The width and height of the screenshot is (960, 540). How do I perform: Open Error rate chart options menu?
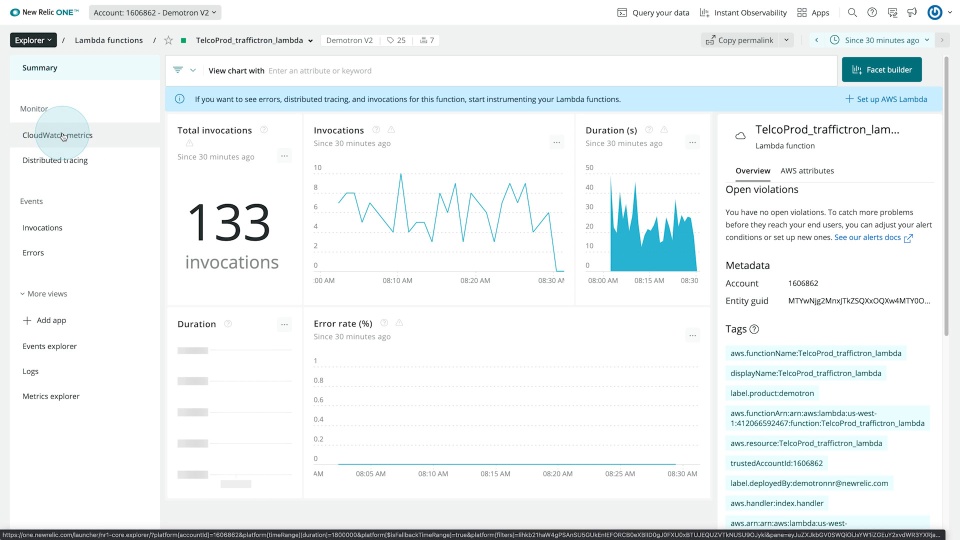(x=692, y=336)
